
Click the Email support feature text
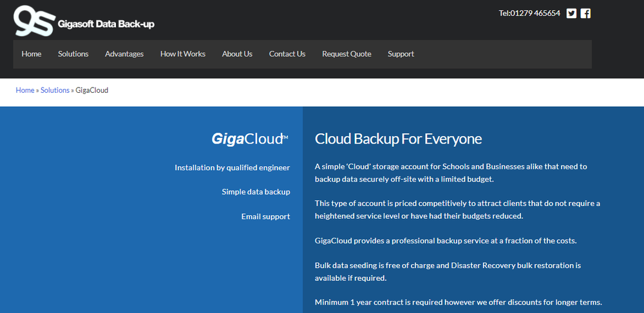(266, 216)
